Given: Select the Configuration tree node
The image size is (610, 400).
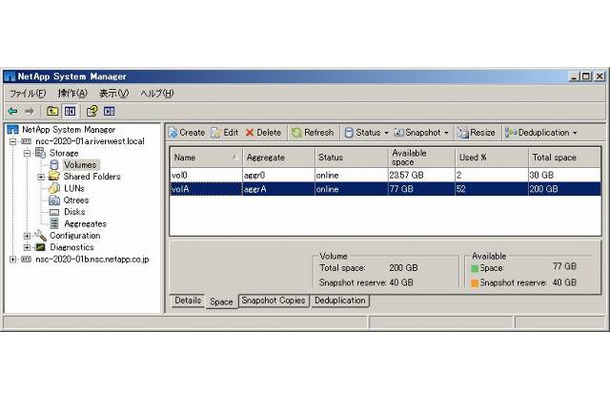Looking at the screenshot, I should pos(75,235).
